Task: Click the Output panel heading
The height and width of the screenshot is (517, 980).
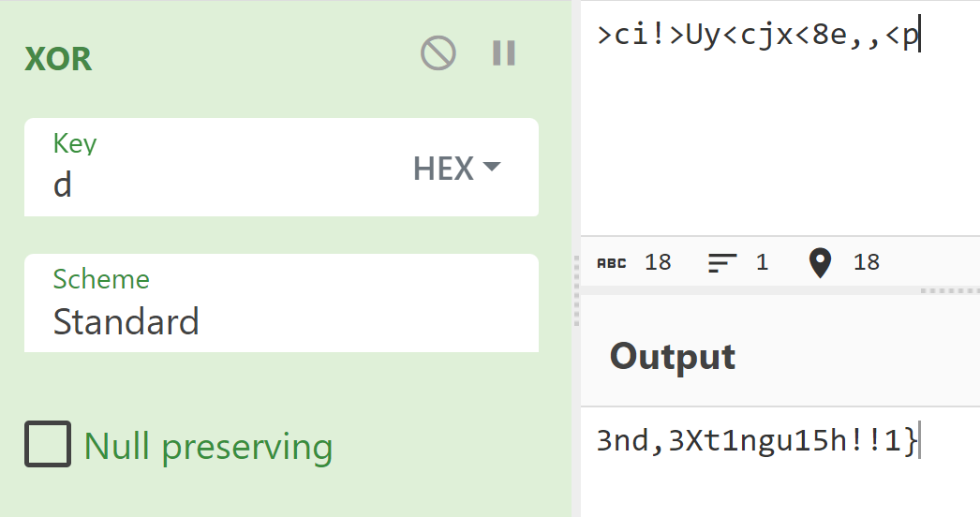Action: coord(673,357)
